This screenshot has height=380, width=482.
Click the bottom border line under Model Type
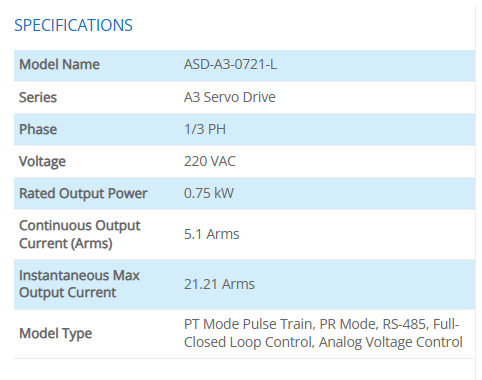tap(244, 359)
